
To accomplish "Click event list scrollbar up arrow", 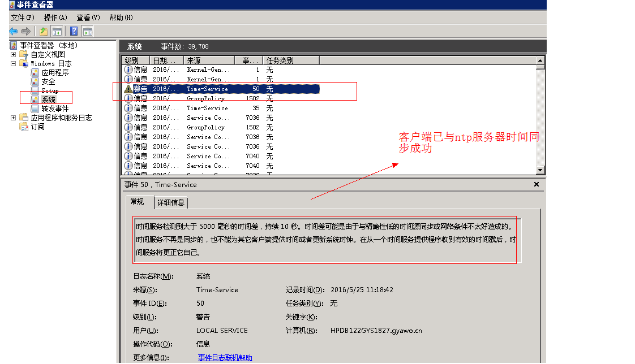I will 540,60.
